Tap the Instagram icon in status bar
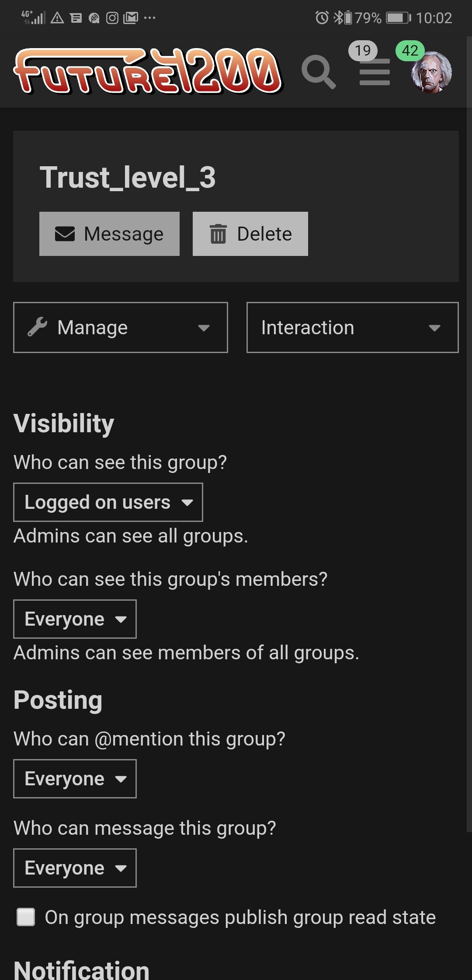 click(x=112, y=18)
